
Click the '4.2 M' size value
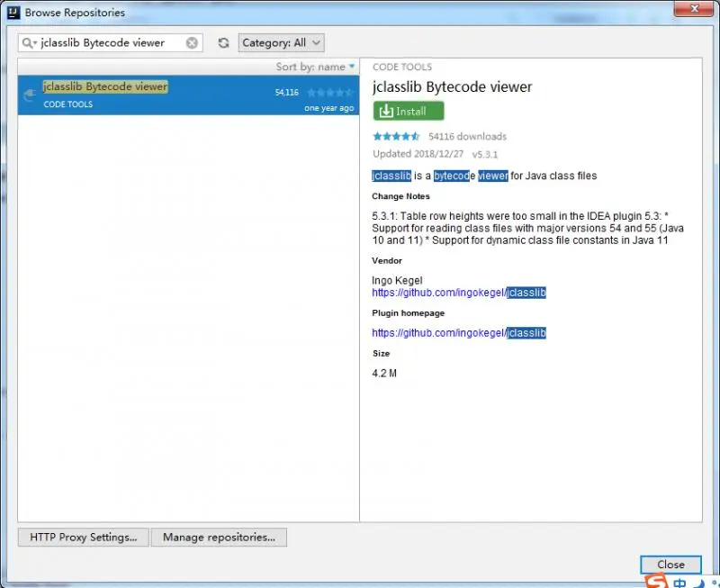click(384, 374)
